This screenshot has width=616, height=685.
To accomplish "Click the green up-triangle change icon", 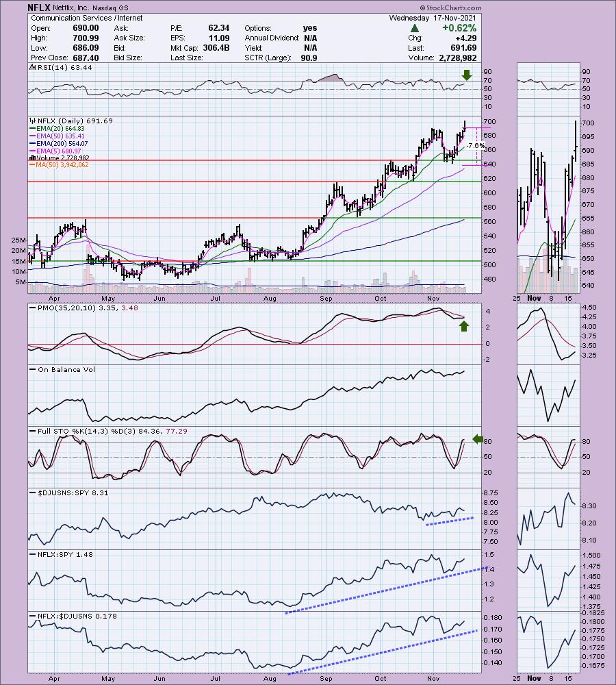I will (415, 28).
